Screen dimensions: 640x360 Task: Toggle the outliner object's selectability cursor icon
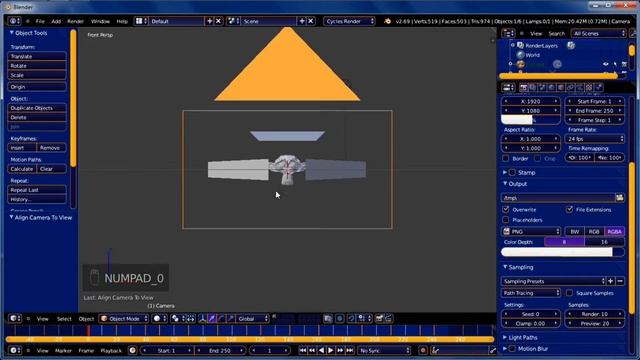click(x=615, y=64)
